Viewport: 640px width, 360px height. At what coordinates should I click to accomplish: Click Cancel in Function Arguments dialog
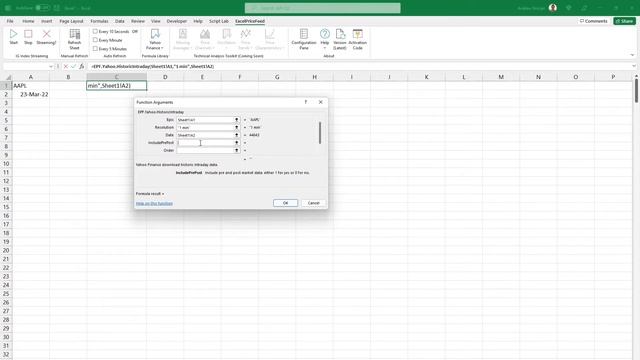tap(313, 203)
